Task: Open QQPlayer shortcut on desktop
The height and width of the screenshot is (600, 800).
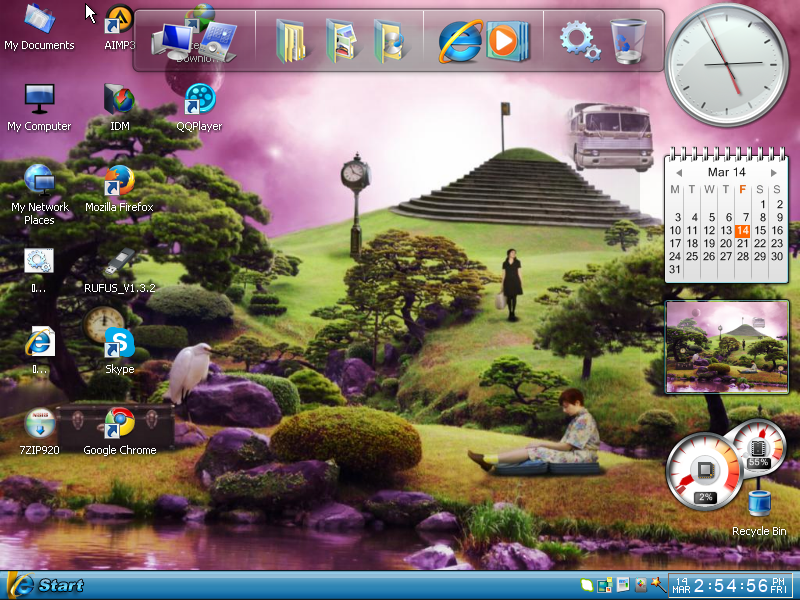Action: click(x=199, y=108)
